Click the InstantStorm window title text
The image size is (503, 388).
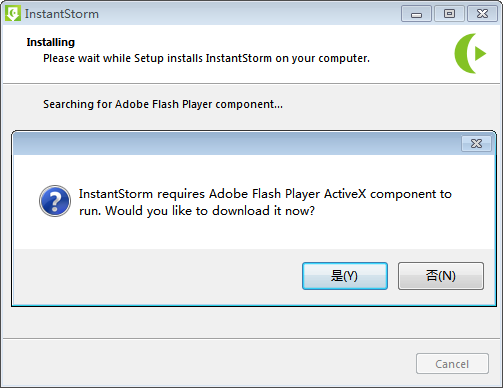click(x=62, y=14)
